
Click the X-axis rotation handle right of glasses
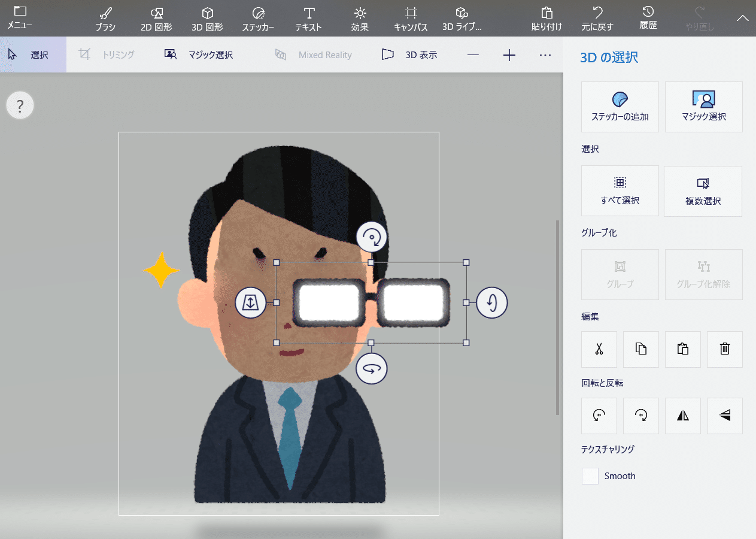click(492, 302)
